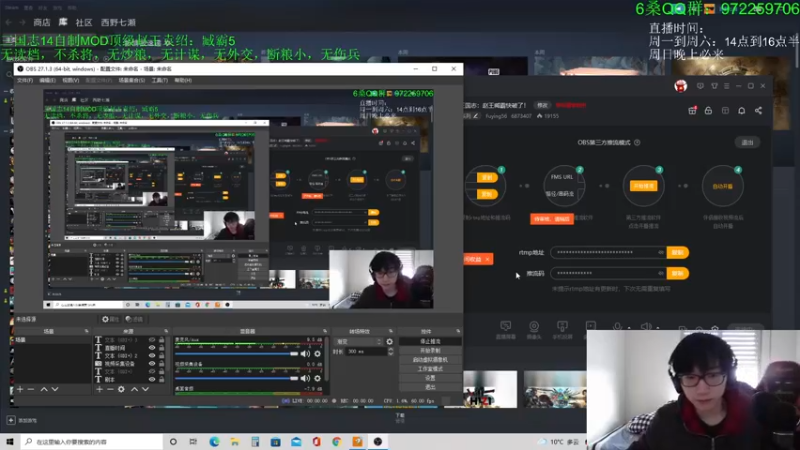
Task: Pop out the 来源 sources dock icon
Action: click(x=166, y=332)
